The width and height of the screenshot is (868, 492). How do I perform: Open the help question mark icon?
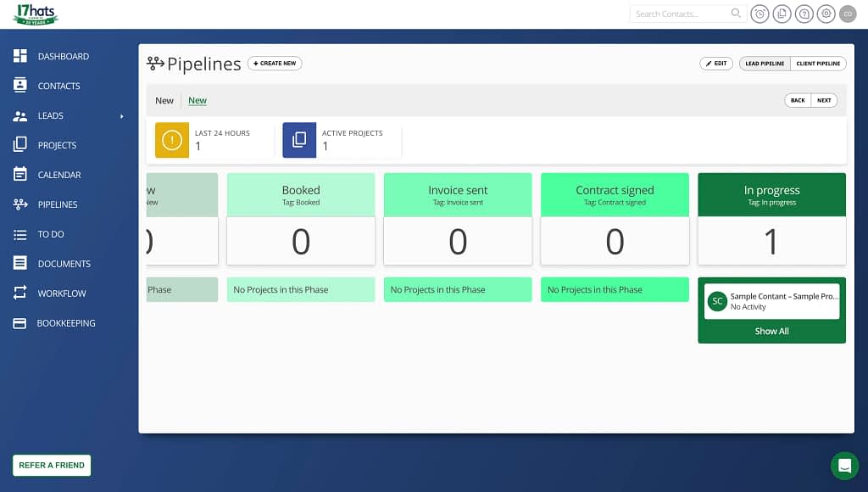(x=804, y=14)
